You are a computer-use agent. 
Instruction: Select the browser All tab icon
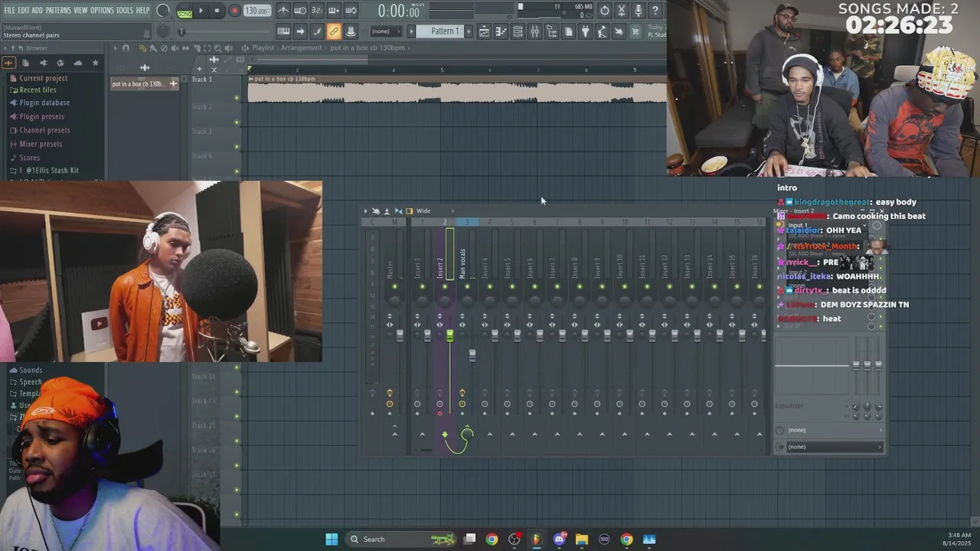8,63
